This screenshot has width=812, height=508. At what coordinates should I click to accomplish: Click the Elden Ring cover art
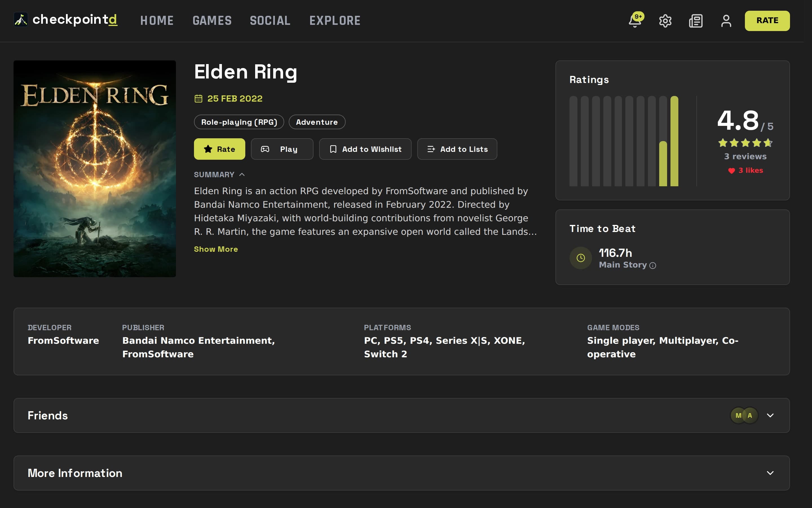(95, 169)
